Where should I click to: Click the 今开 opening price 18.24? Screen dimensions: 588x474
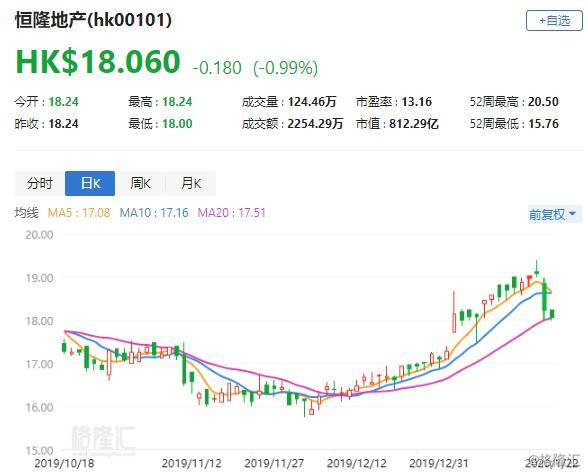click(64, 102)
